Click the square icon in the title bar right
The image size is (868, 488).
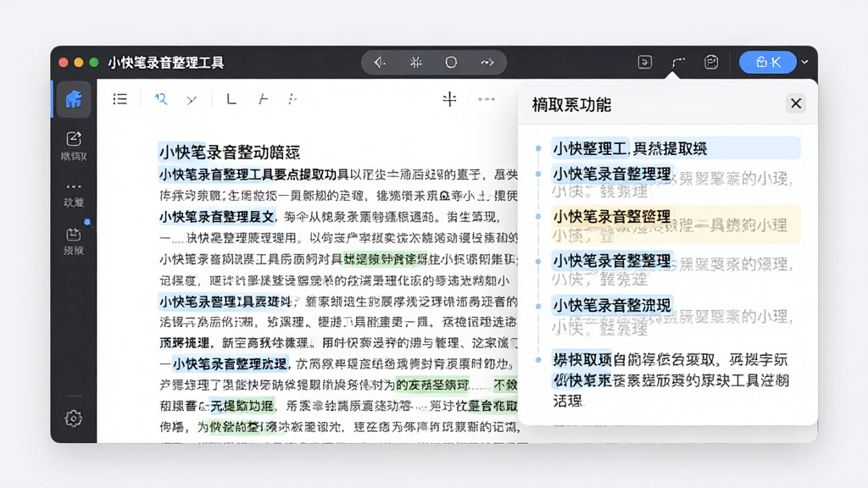pyautogui.click(x=645, y=62)
